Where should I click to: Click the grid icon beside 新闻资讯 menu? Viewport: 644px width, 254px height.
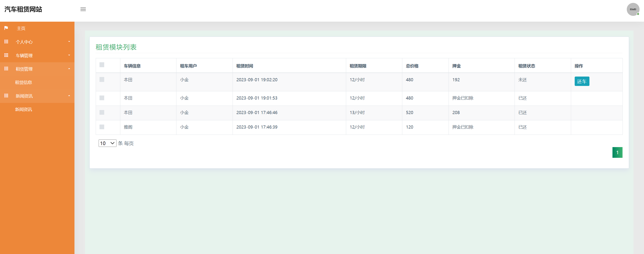point(6,96)
